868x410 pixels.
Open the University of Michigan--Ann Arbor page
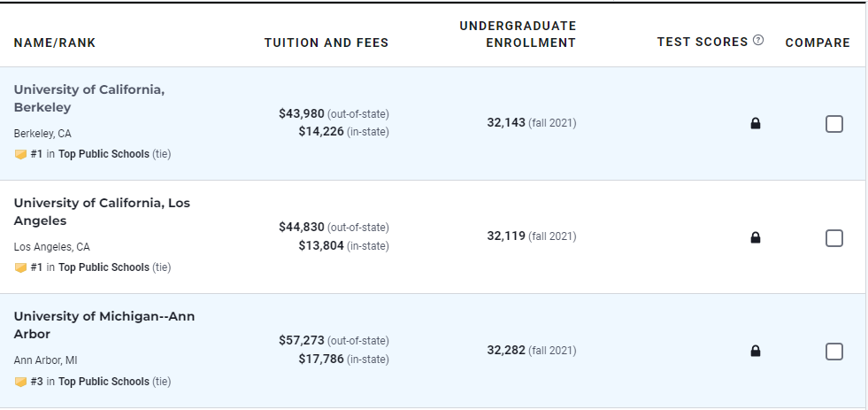pyautogui.click(x=104, y=325)
